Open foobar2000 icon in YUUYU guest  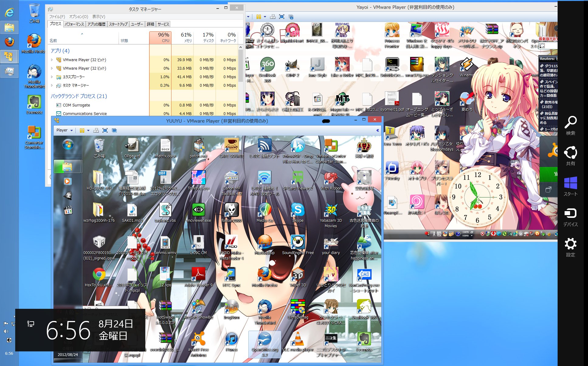pos(232,212)
